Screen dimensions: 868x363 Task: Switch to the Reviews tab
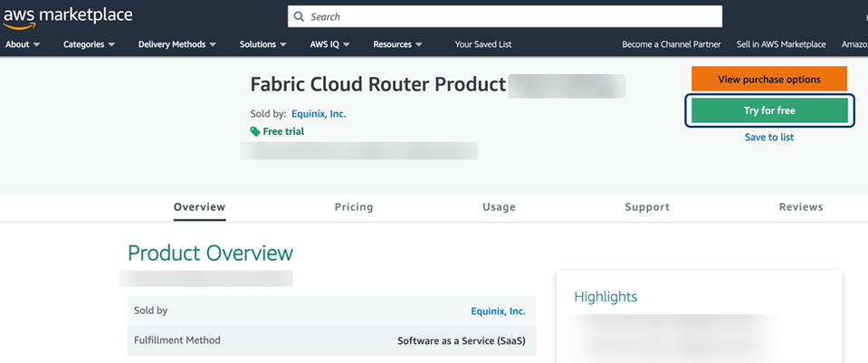[x=801, y=207]
